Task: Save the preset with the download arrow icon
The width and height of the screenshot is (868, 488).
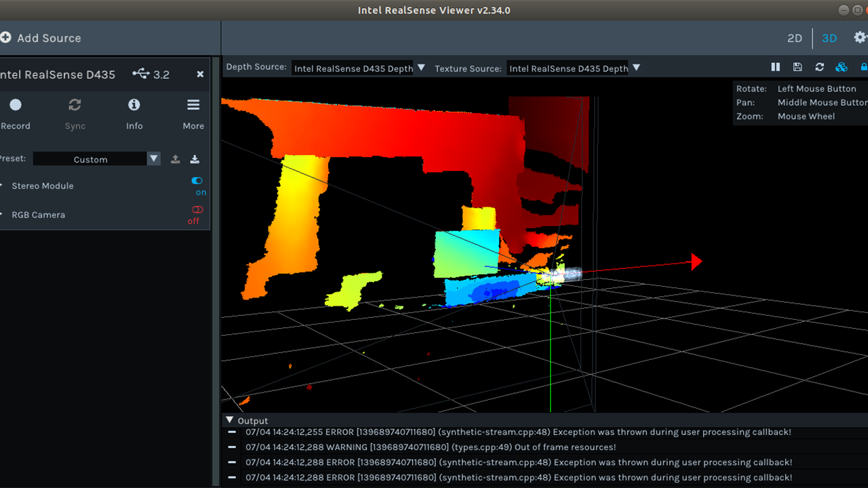Action: pyautogui.click(x=195, y=159)
